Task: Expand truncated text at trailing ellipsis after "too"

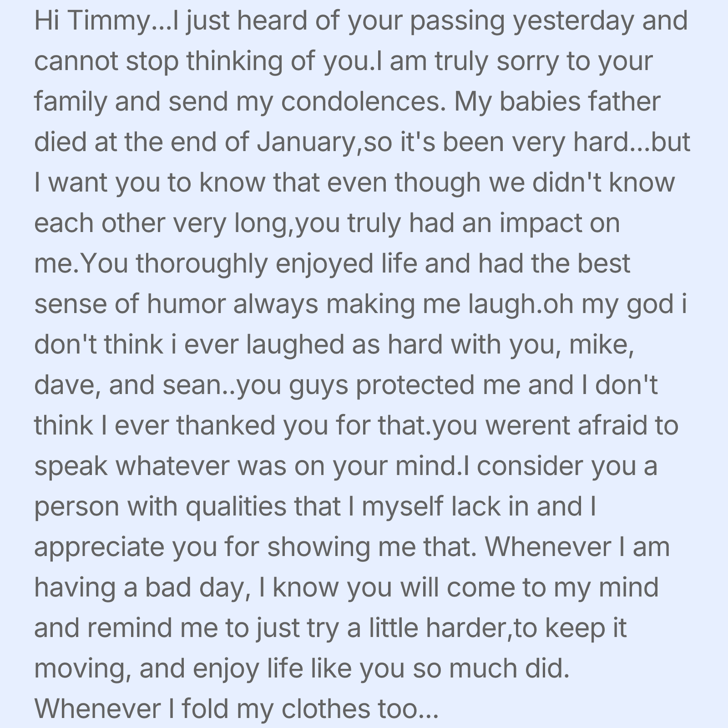Action: tap(429, 709)
